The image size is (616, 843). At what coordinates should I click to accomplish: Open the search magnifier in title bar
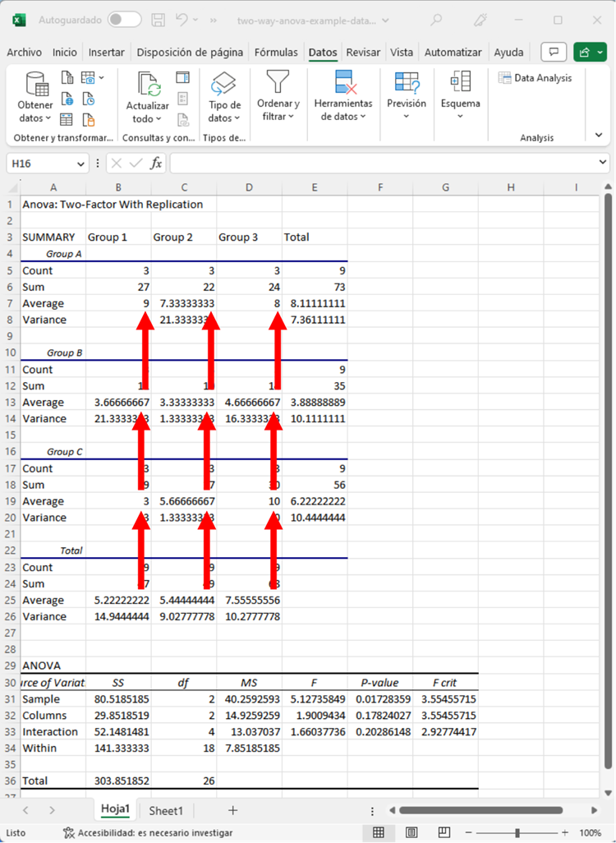pyautogui.click(x=436, y=19)
